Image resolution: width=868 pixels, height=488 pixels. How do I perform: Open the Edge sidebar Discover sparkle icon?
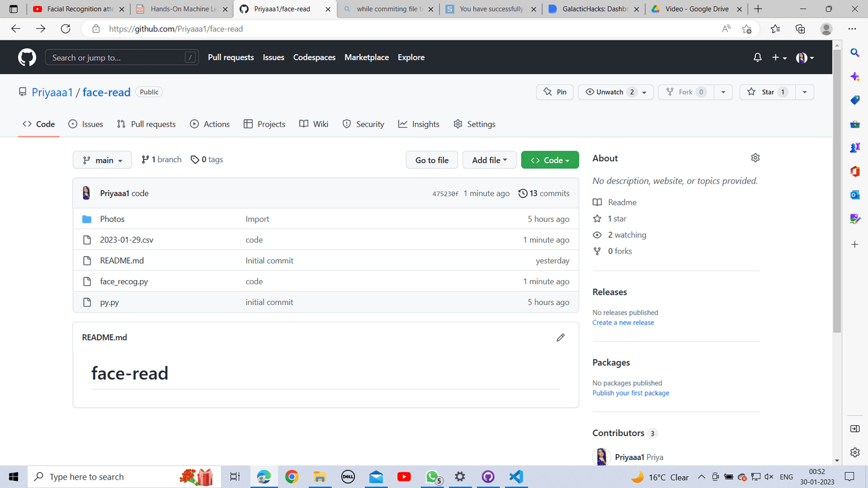click(x=855, y=77)
